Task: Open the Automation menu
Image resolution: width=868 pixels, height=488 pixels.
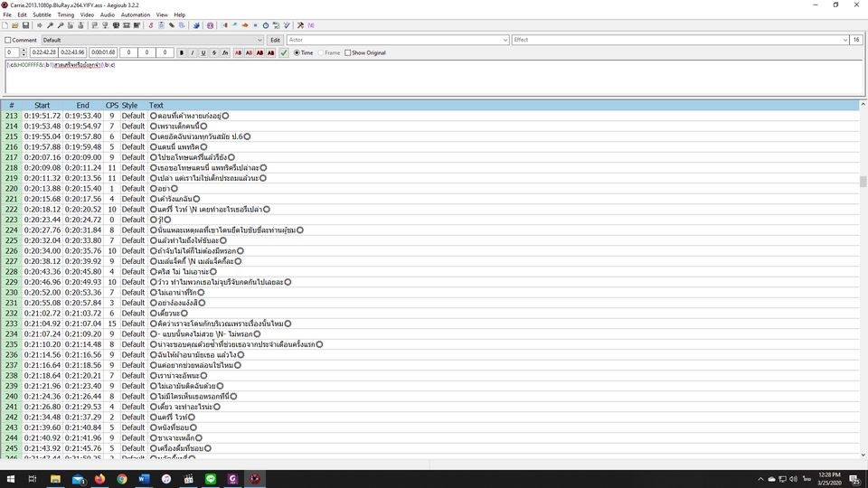Action: click(x=135, y=15)
